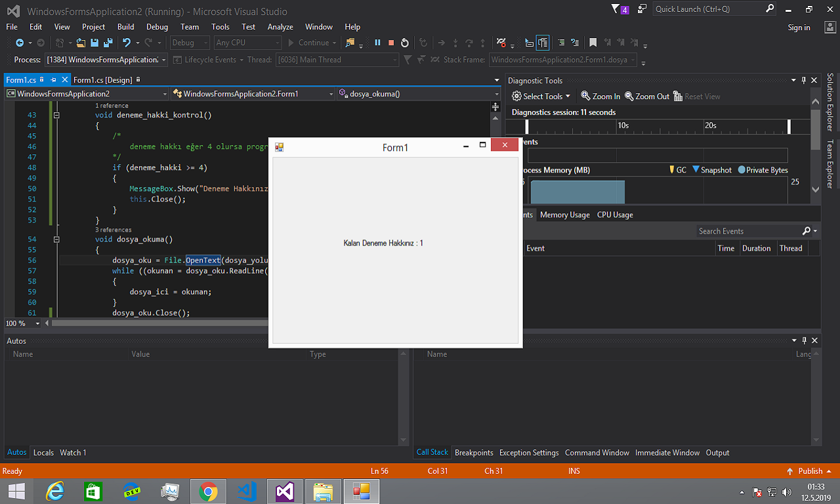Open the Team Explorer side tab
The width and height of the screenshot is (840, 504).
point(830,164)
